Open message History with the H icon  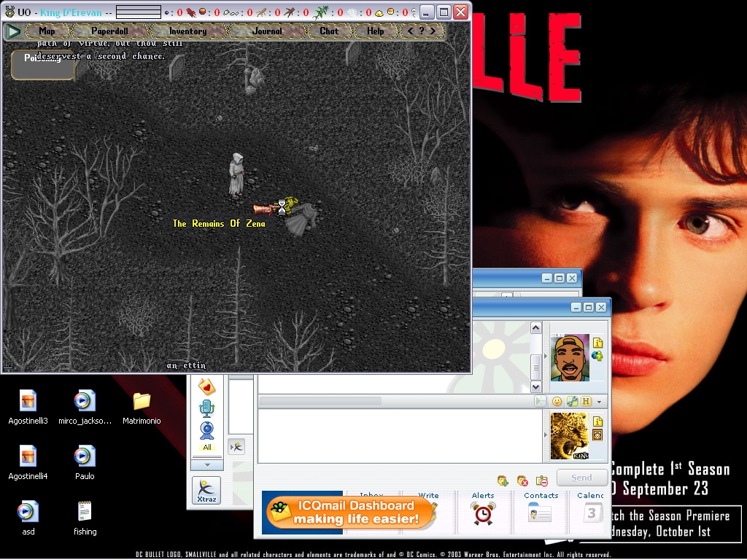pyautogui.click(x=586, y=402)
